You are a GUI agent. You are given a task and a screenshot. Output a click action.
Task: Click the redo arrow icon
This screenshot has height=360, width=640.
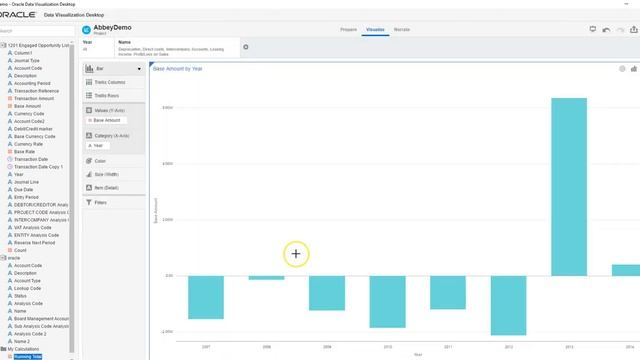pos(620,30)
